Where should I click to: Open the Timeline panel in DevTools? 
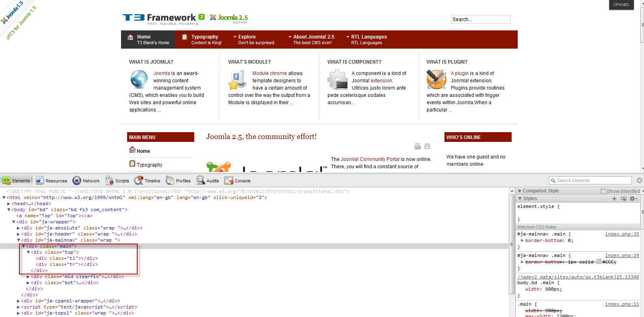click(x=147, y=180)
